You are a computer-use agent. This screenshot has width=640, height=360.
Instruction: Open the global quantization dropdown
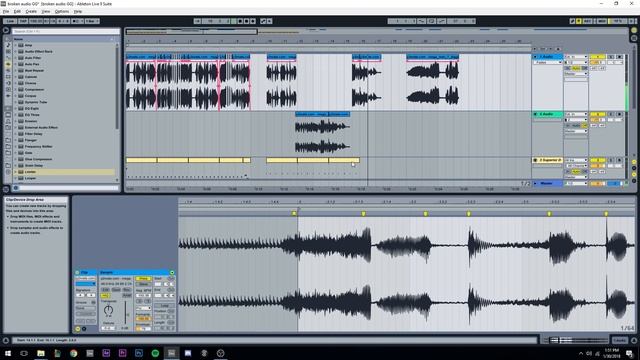[92, 21]
